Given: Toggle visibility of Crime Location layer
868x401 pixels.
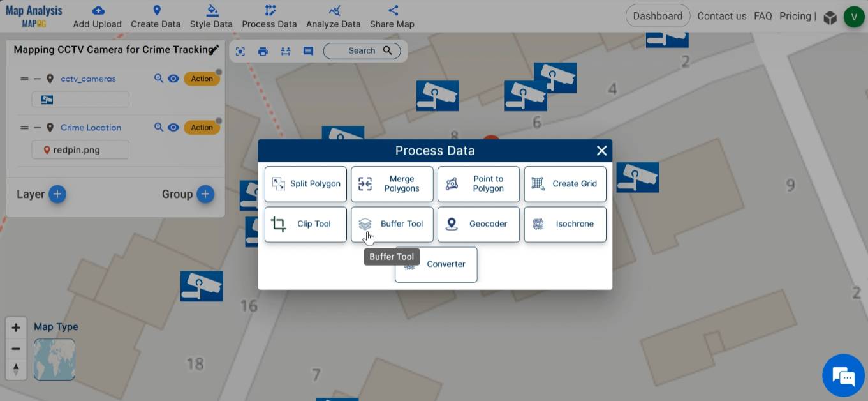Looking at the screenshot, I should coord(173,127).
